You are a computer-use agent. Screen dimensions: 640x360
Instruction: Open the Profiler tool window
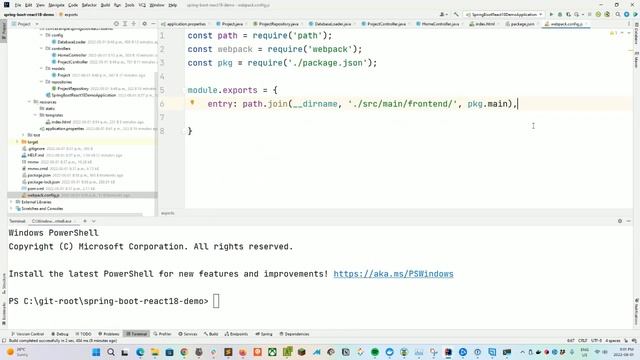(x=162, y=334)
